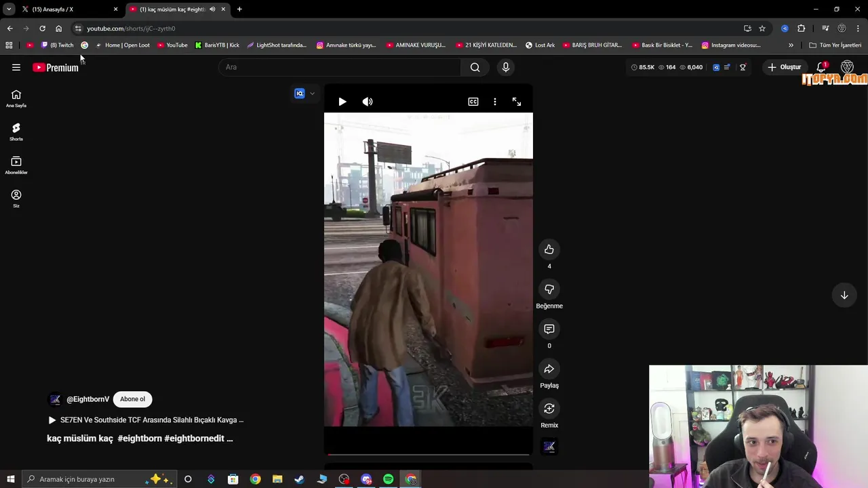This screenshot has height=488, width=868.
Task: Reload the current page
Action: [42, 28]
